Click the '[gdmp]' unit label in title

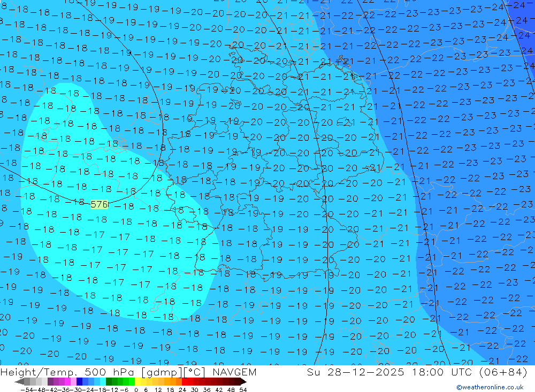(162, 372)
